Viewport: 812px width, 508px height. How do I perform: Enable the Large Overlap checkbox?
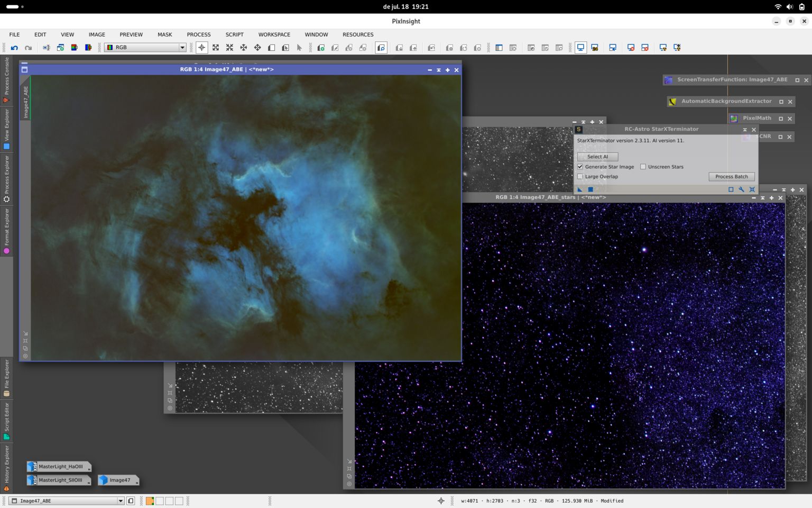(x=580, y=177)
